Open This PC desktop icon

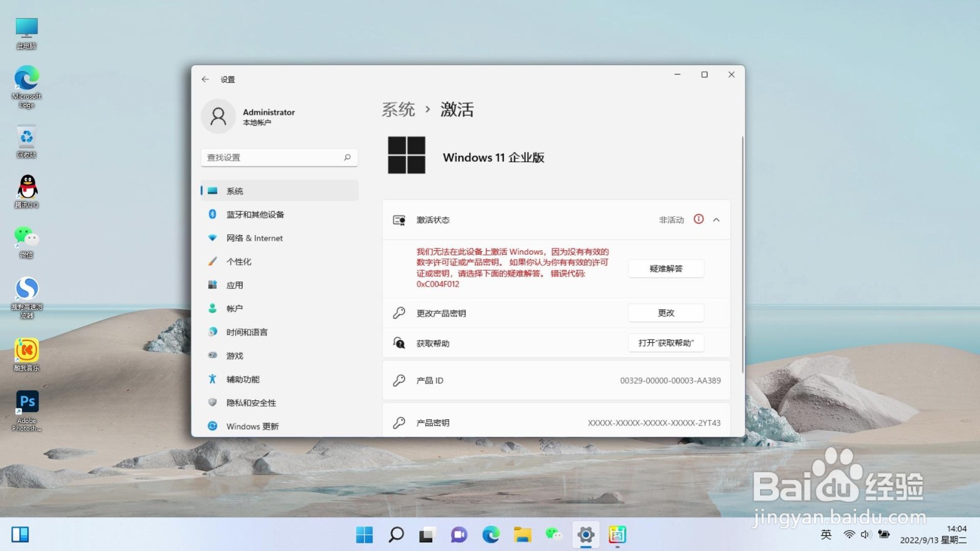[26, 33]
